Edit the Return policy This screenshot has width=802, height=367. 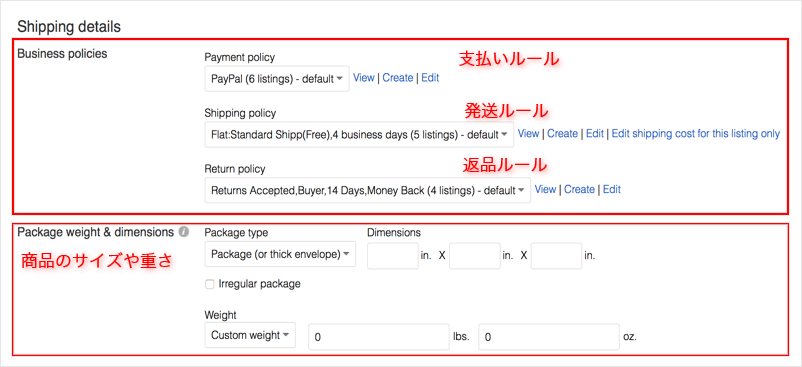click(x=612, y=189)
